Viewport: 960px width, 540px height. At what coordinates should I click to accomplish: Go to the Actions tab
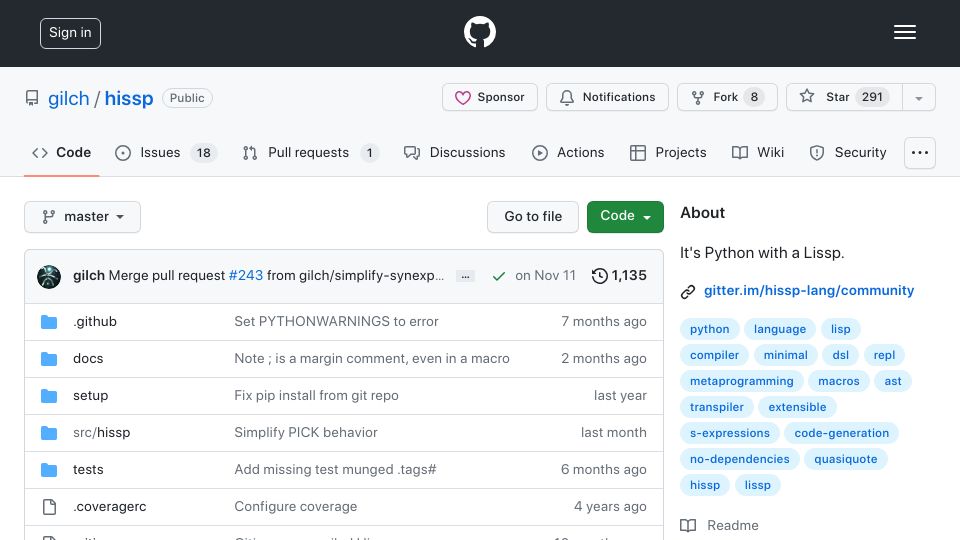point(568,152)
